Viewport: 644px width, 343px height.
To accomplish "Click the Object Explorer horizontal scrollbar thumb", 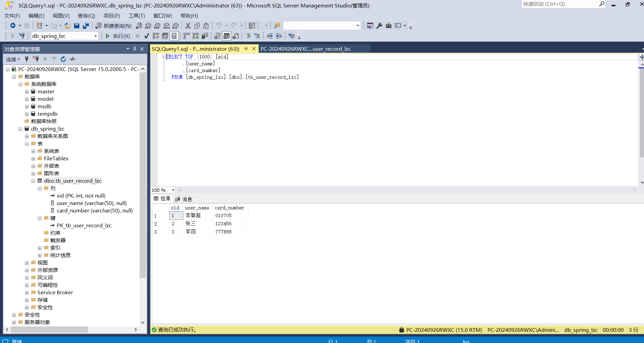I will (x=49, y=329).
